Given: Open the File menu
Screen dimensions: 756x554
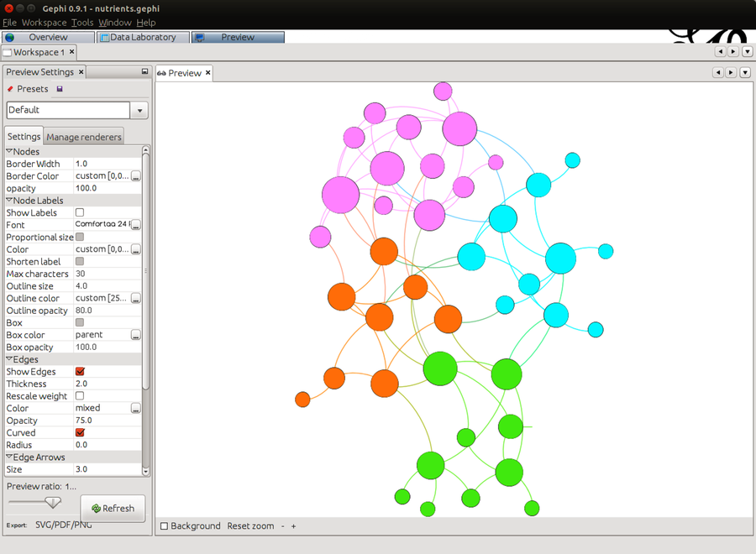Looking at the screenshot, I should point(9,23).
